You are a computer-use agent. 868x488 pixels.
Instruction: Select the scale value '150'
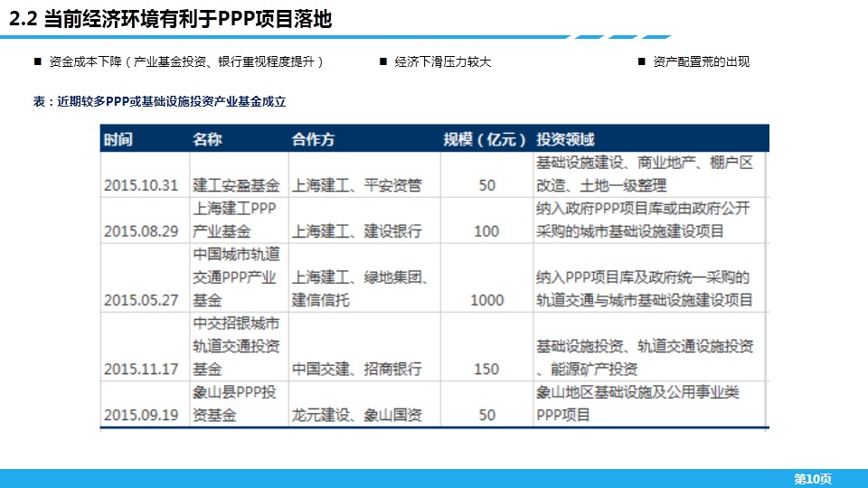[486, 369]
